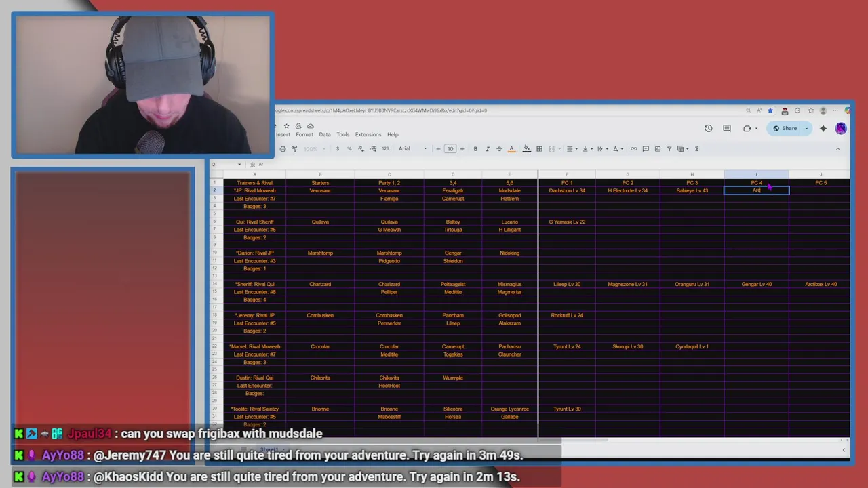This screenshot has height=488, width=868.
Task: Open the browser extensions puzzle icon
Action: point(797,110)
